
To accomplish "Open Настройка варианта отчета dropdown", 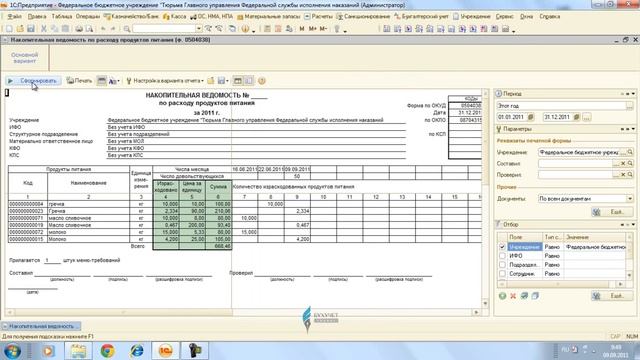I will tap(165, 81).
